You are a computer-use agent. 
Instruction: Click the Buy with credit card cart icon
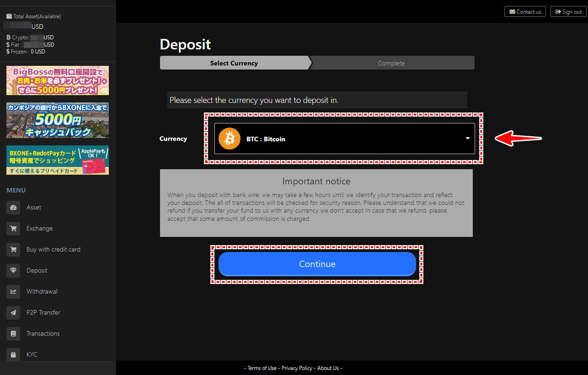click(13, 250)
